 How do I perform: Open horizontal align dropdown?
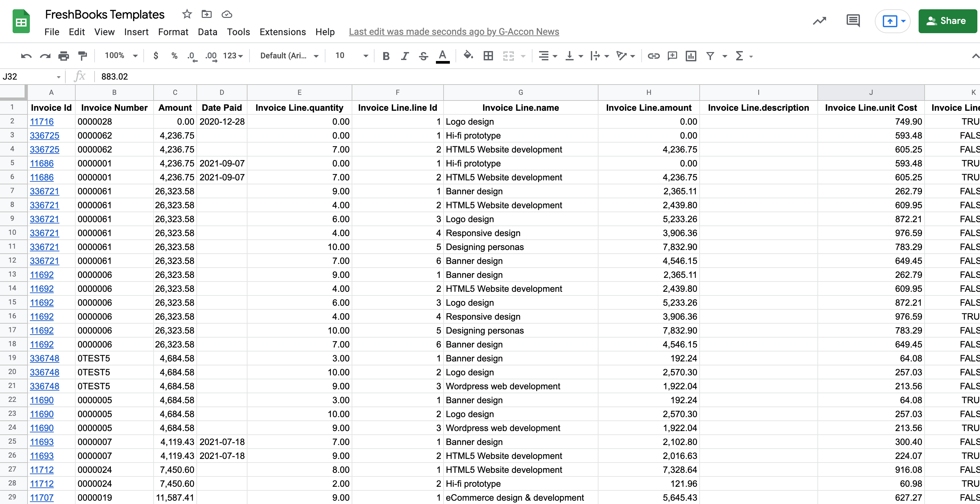(548, 56)
